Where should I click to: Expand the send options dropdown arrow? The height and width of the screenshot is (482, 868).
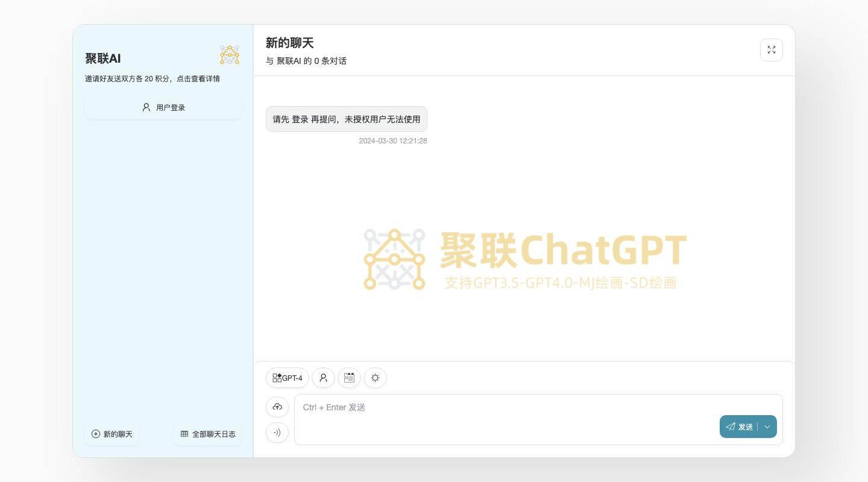pos(767,427)
